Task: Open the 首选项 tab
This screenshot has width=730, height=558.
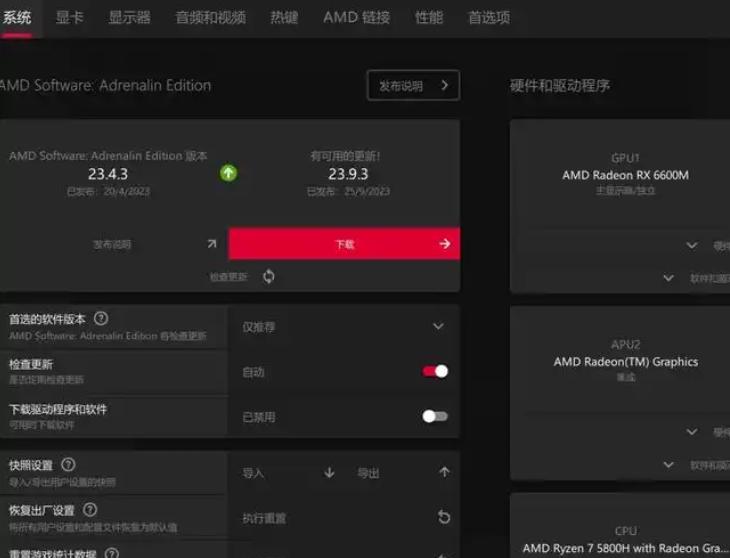Action: (x=489, y=18)
